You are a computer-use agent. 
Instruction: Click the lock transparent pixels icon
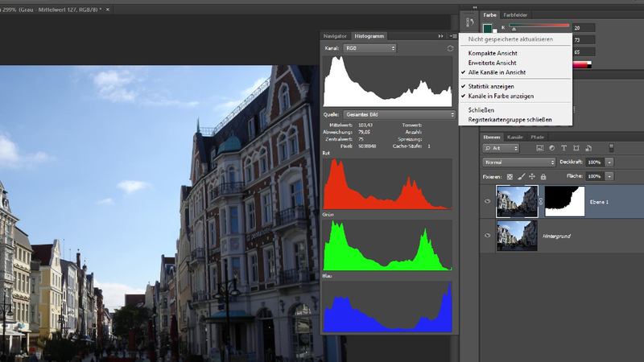tap(510, 175)
